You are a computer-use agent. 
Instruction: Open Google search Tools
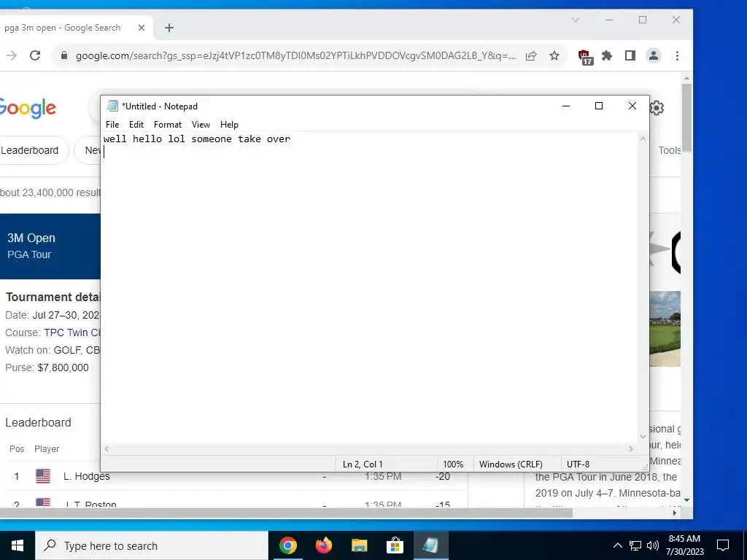670,150
